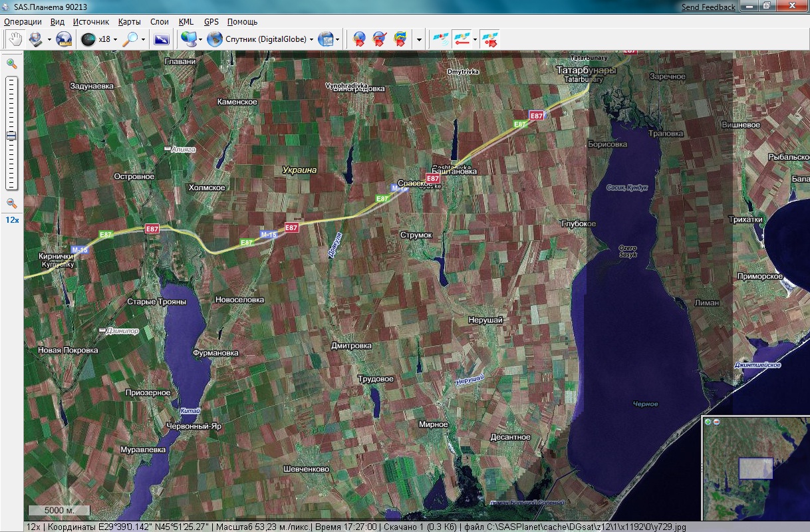Click the minimap green plus zoom button

point(709,422)
